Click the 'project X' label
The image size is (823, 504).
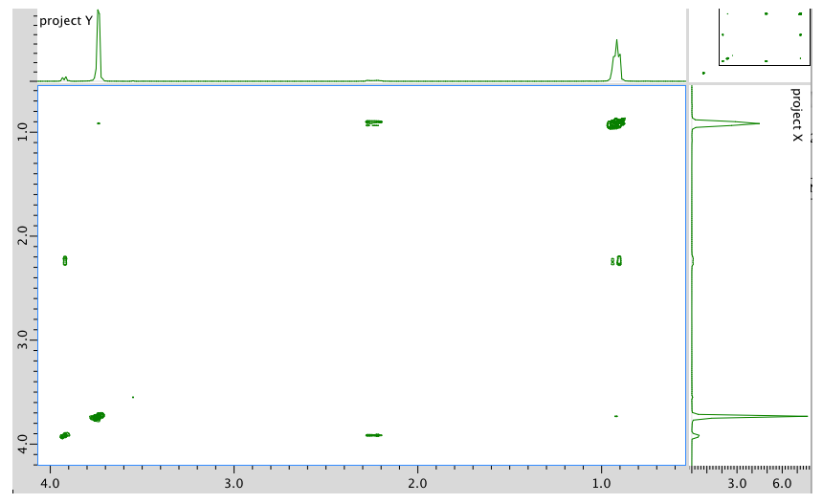(796, 115)
